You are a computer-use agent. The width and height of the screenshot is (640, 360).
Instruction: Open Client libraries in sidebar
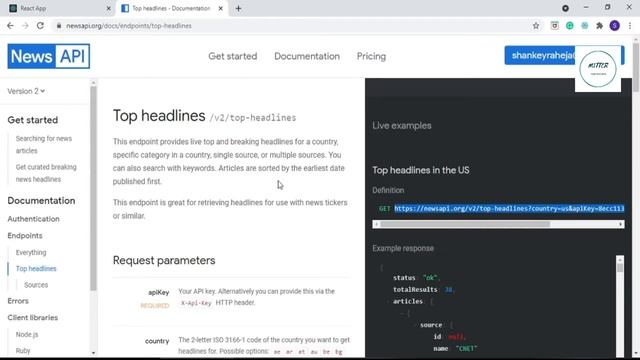coord(33,318)
